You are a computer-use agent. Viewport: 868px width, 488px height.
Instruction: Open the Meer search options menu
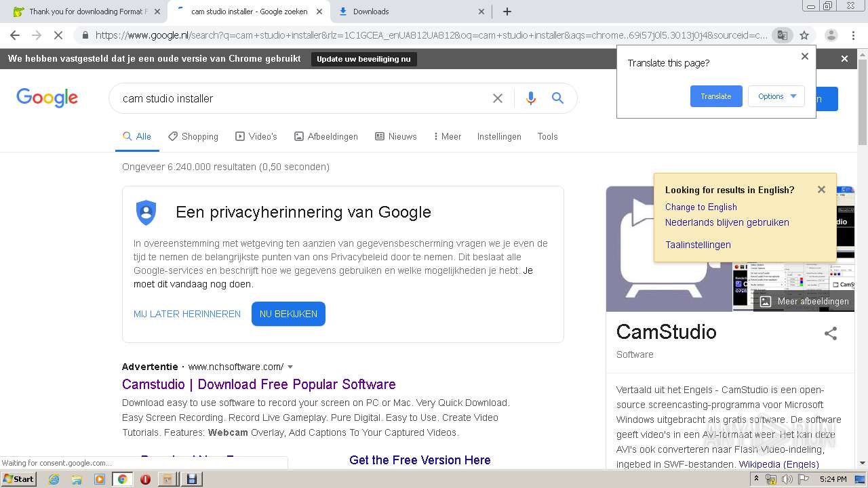click(447, 136)
